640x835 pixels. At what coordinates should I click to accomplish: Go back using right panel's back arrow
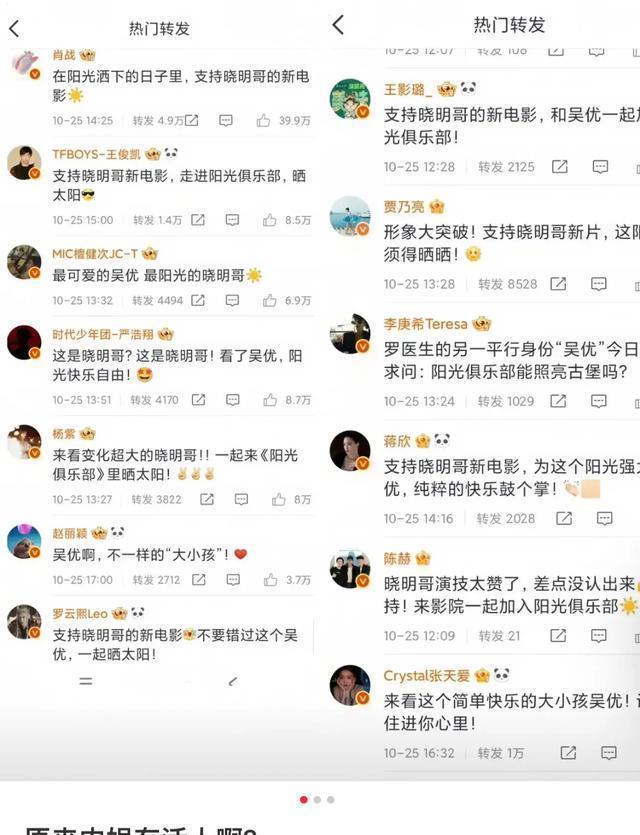pos(338,24)
